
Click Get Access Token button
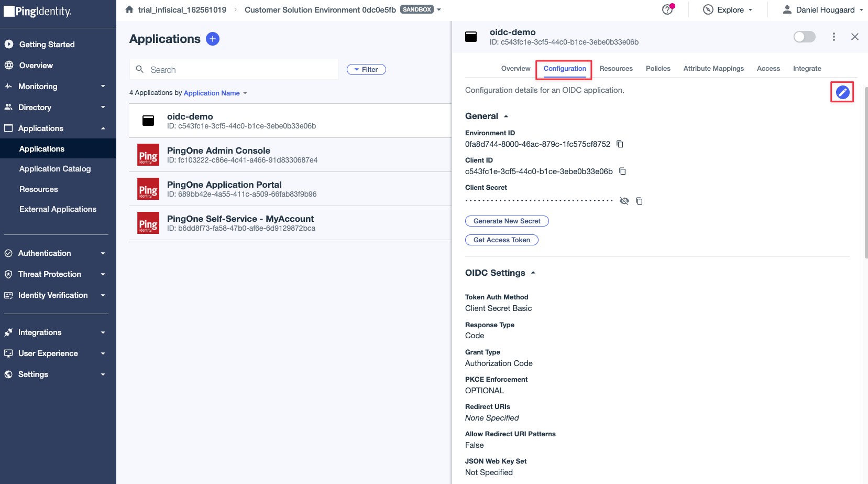pyautogui.click(x=502, y=240)
